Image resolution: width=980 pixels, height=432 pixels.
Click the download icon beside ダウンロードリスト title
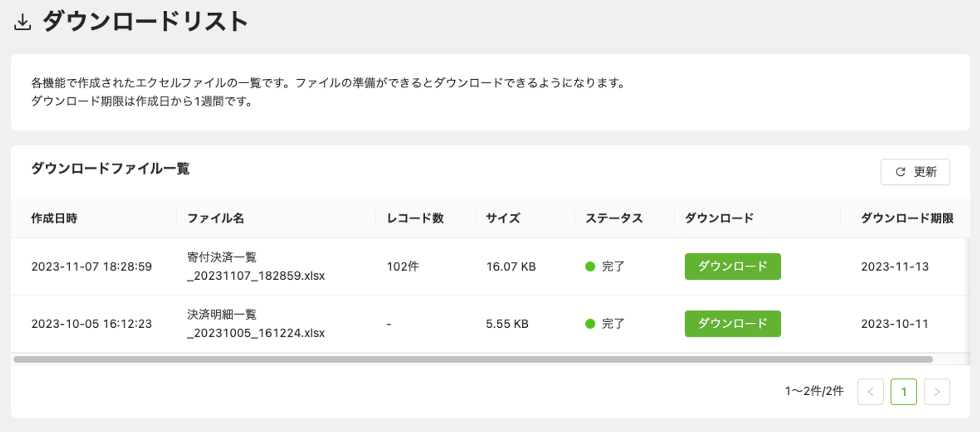coord(23,23)
